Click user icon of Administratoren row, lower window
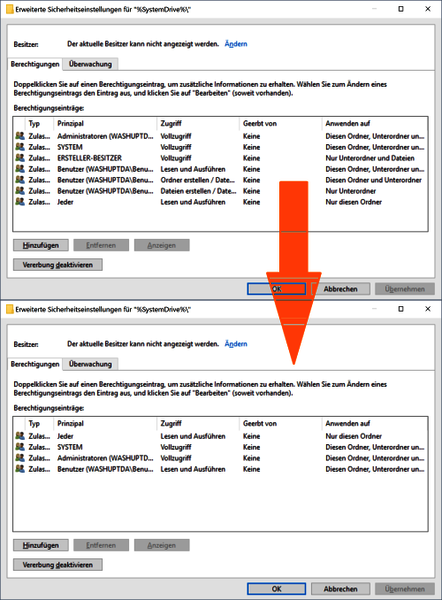The image size is (442, 600). click(20, 458)
